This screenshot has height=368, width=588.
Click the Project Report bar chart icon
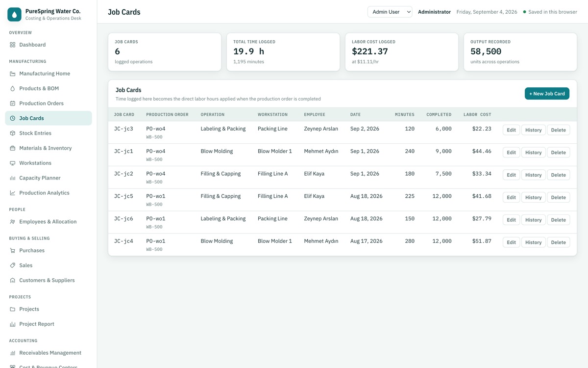(x=13, y=324)
